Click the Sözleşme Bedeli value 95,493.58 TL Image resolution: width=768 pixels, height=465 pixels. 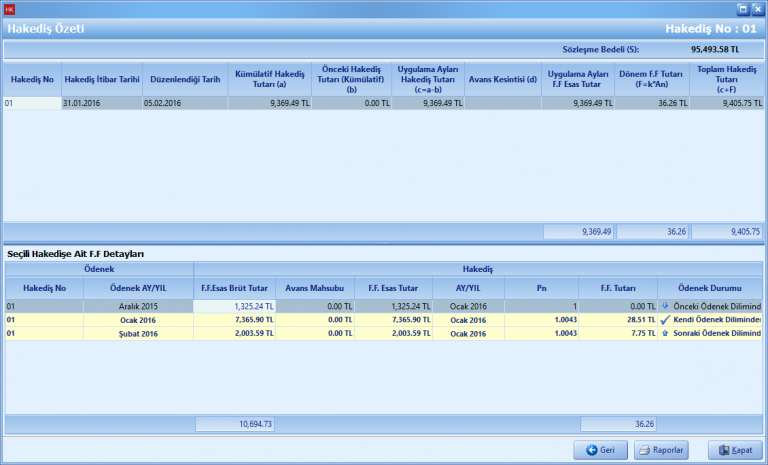[x=714, y=48]
